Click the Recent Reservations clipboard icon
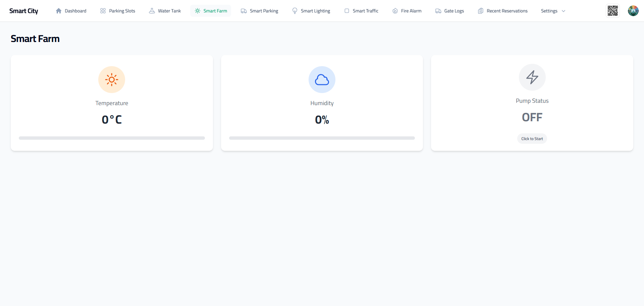The width and height of the screenshot is (644, 306). pos(481,11)
